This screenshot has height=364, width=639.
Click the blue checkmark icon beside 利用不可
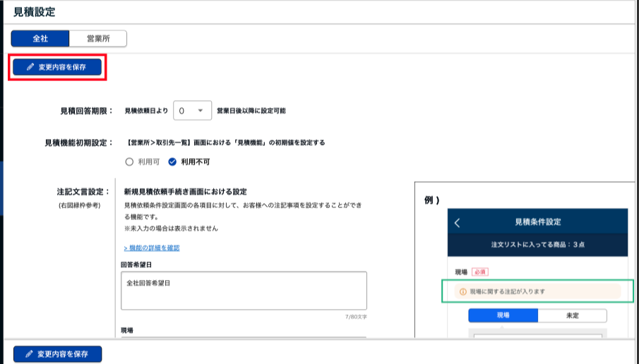click(172, 162)
